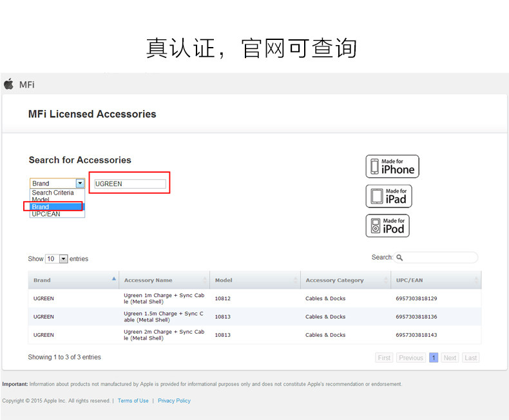This screenshot has width=509, height=420.
Task: Click Cables & Docks cell in 6957303818136 row
Action: tap(325, 316)
